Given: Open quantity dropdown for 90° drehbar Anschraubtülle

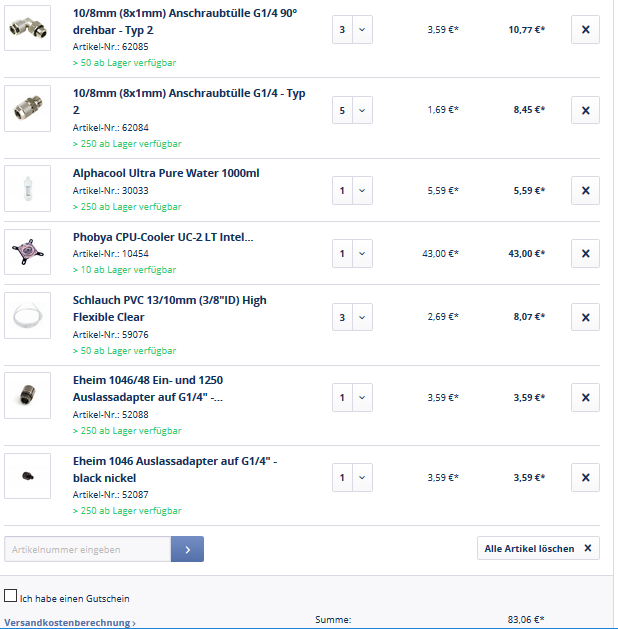Looking at the screenshot, I should tap(352, 30).
